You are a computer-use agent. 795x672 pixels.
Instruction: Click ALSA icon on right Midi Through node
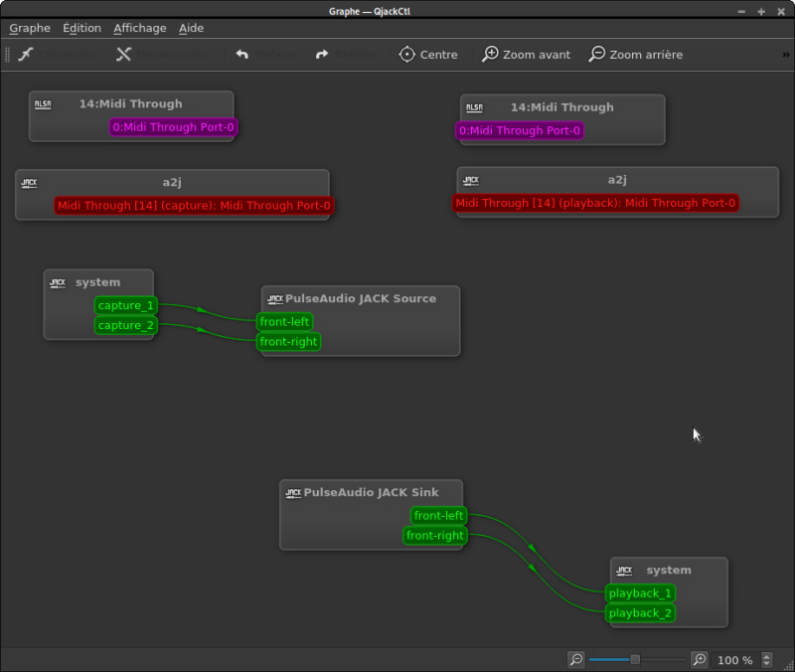point(475,108)
